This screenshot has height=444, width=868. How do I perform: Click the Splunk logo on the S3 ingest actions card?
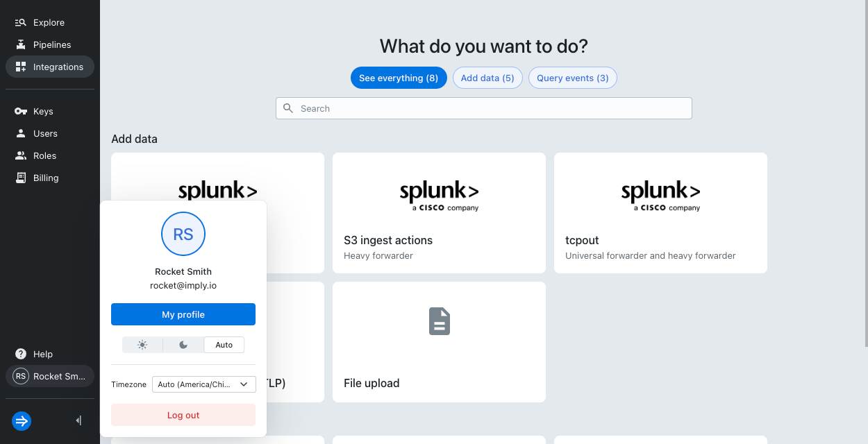[439, 196]
